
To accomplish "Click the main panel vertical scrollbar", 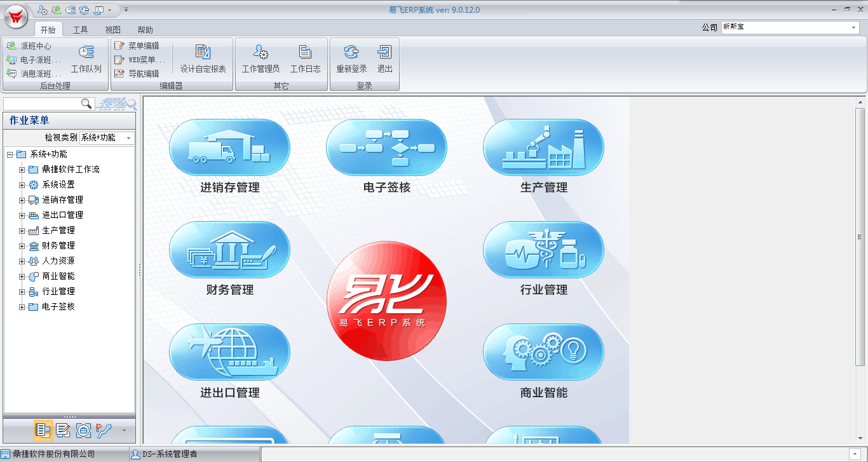I will [860, 236].
